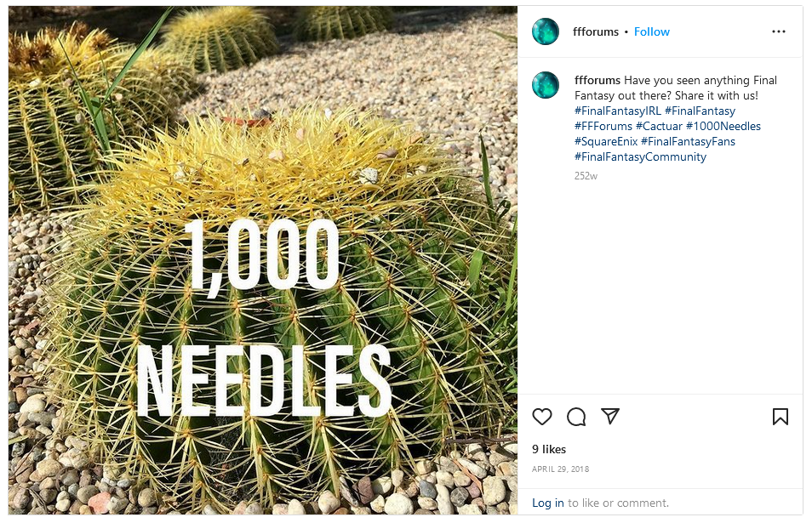Share the post via paper plane icon
Viewport: 812px width, 523px height.
pyautogui.click(x=610, y=416)
